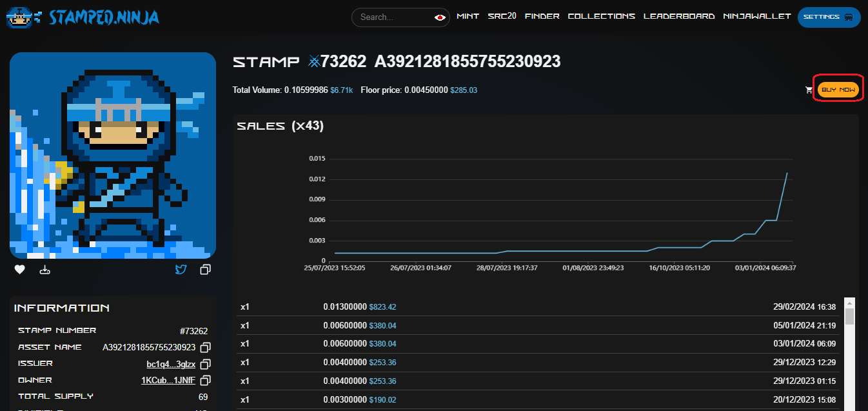Copy the asset name A3921281855755230923
868x411 pixels.
pyautogui.click(x=206, y=348)
